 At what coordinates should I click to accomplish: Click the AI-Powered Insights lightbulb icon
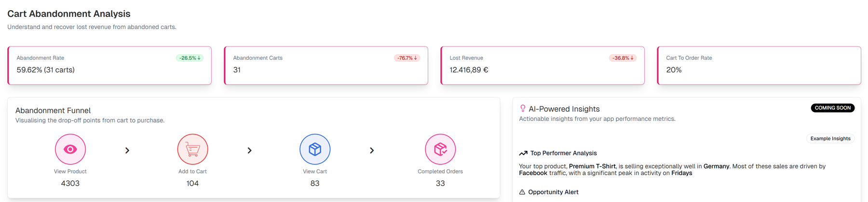tap(523, 109)
